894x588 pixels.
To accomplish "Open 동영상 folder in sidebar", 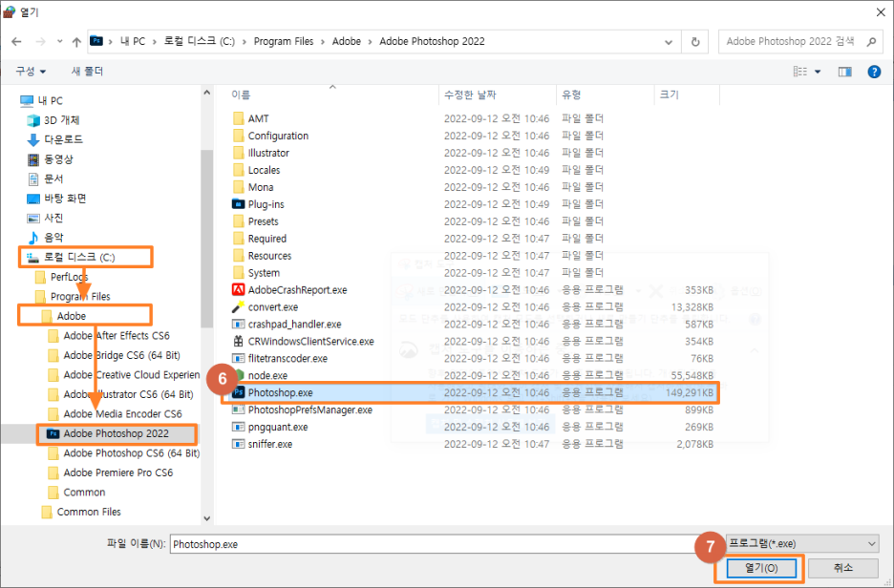I will coord(51,159).
